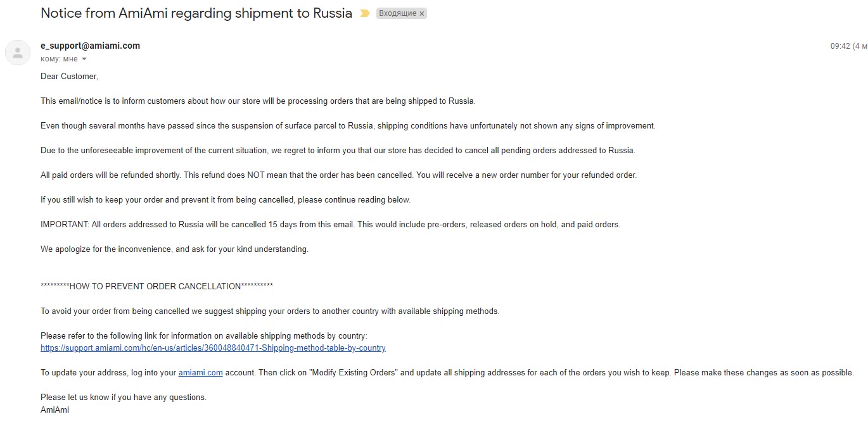The image size is (868, 445).
Task: Click the 09:42 message timestamp
Action: pos(840,46)
